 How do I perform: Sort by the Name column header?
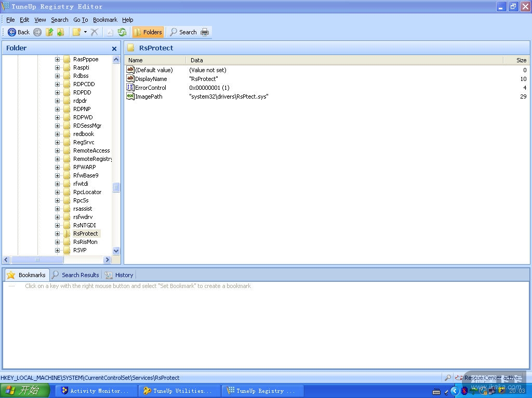click(x=155, y=60)
